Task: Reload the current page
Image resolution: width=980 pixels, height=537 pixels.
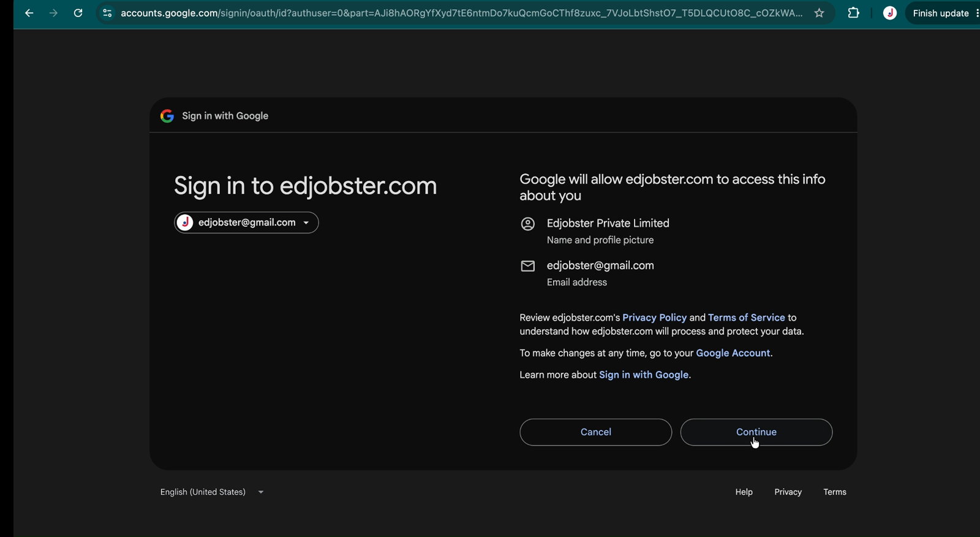Action: click(x=78, y=13)
